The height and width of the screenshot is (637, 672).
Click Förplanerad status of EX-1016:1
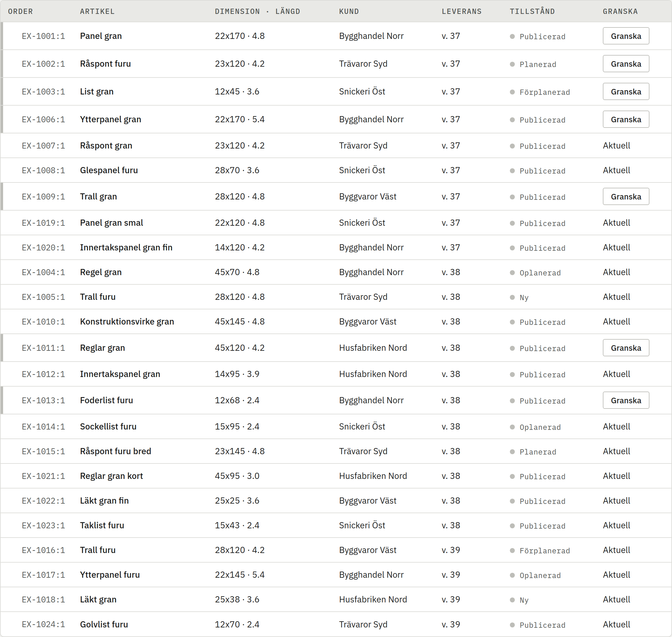pyautogui.click(x=545, y=551)
